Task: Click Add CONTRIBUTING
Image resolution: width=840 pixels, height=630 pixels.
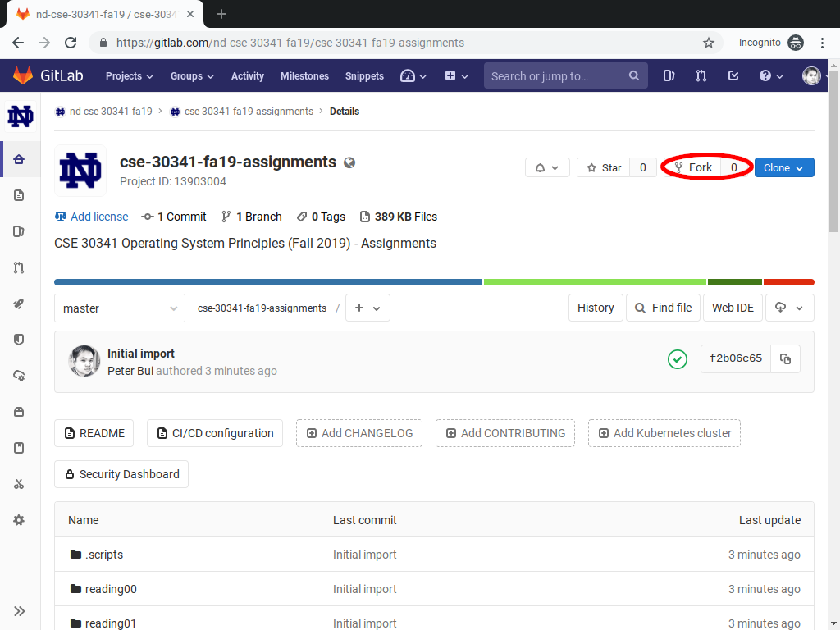Action: 505,433
